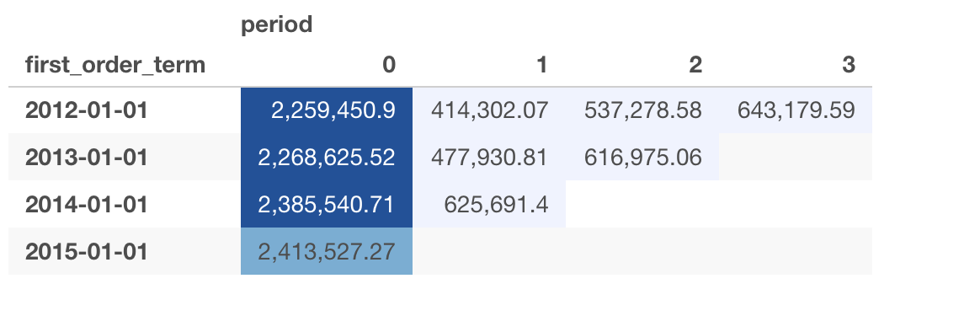Click the period column group header
This screenshot has width=980, height=332.
pyautogui.click(x=276, y=25)
